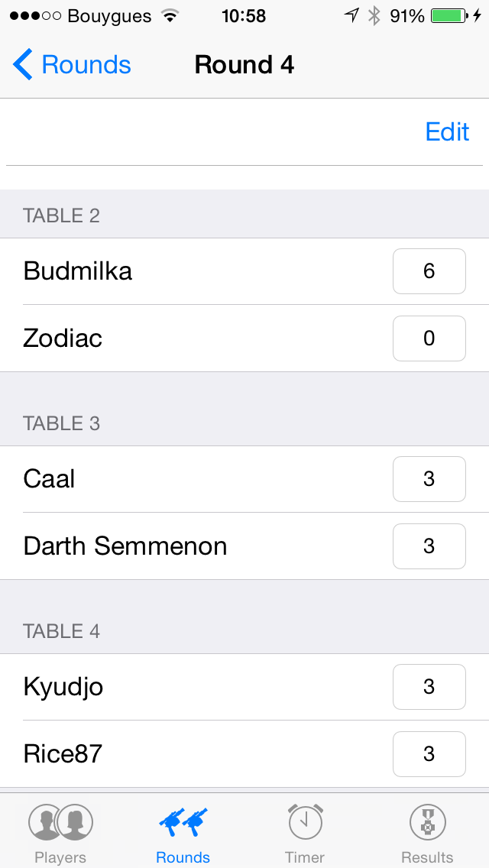
Task: Tap the battery indicator icon
Action: (x=449, y=16)
